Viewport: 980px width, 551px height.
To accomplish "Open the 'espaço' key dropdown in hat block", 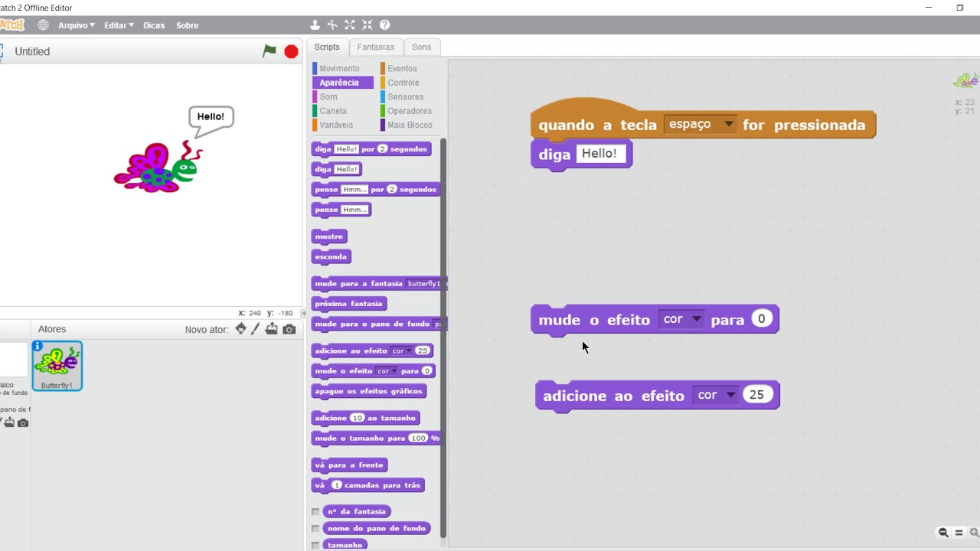I will pyautogui.click(x=701, y=124).
